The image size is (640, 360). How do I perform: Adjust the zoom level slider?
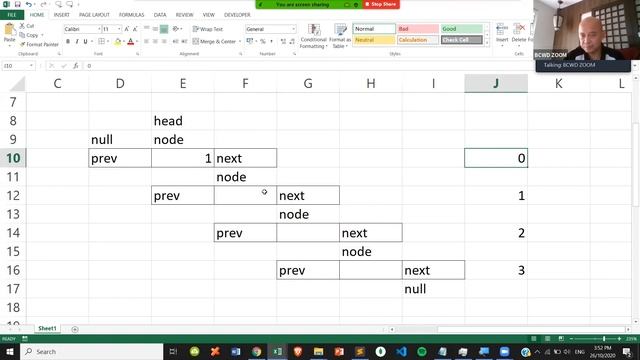click(604, 339)
